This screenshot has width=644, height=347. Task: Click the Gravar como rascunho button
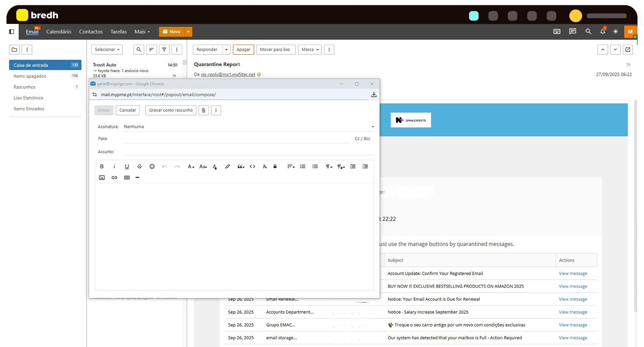(x=171, y=110)
